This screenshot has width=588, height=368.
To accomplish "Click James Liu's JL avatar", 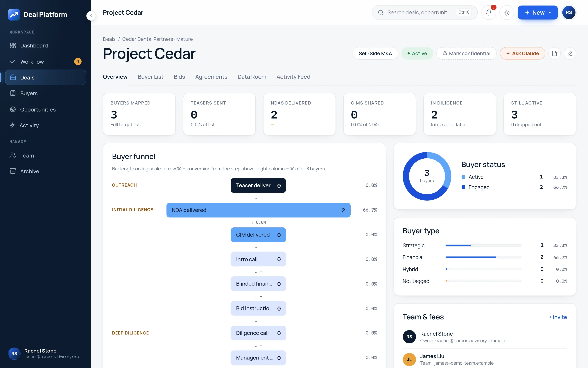I will 409,360.
